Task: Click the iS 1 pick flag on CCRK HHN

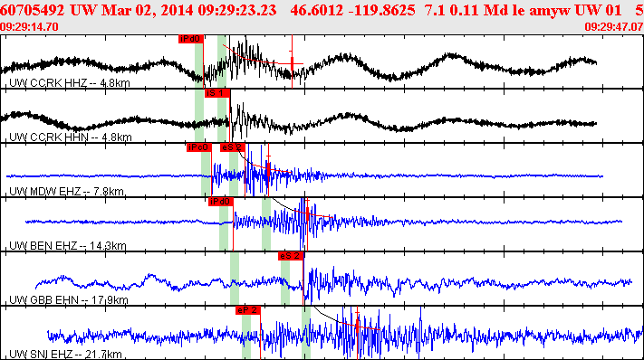Action: [x=217, y=93]
